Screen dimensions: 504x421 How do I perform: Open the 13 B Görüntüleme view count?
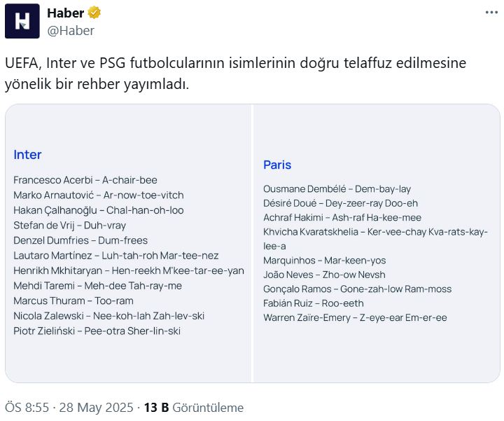(x=193, y=408)
